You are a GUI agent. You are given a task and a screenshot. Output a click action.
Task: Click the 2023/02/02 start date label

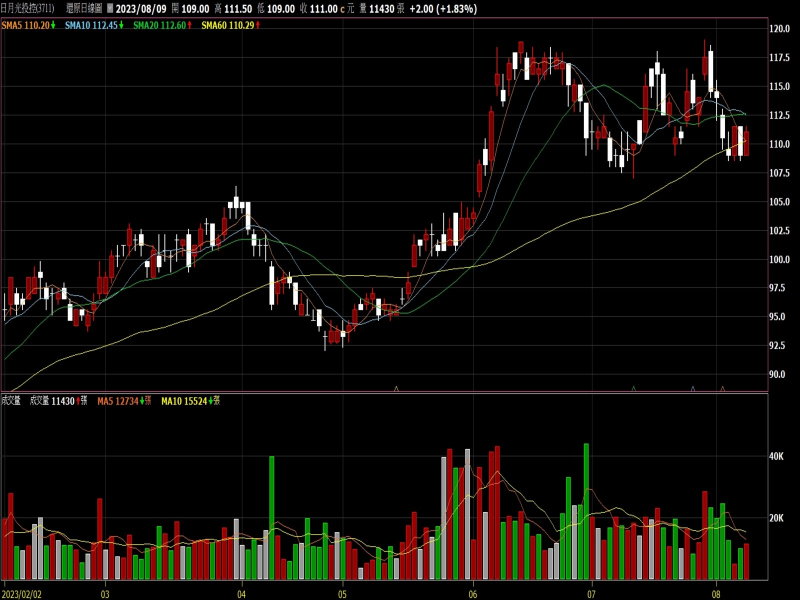(22, 593)
